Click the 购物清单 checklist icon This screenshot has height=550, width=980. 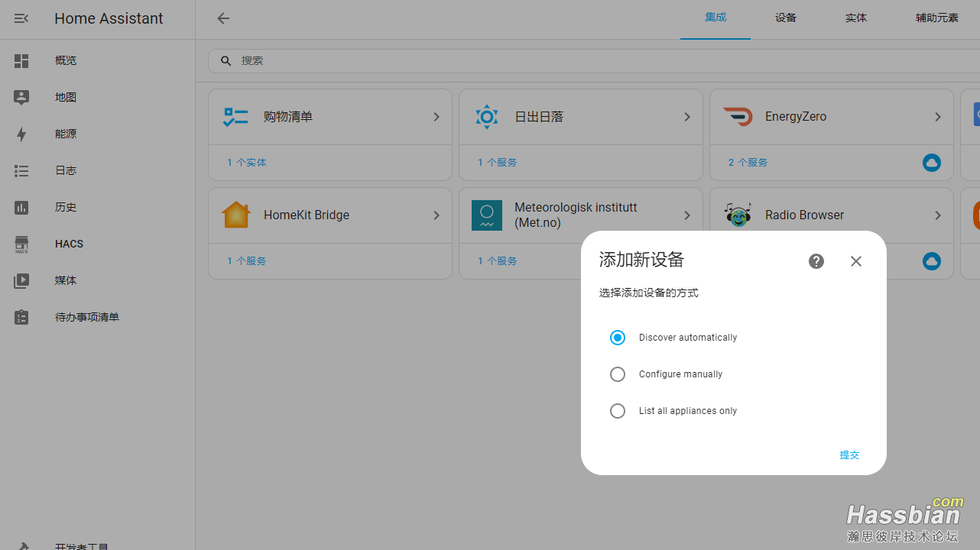[x=235, y=117]
